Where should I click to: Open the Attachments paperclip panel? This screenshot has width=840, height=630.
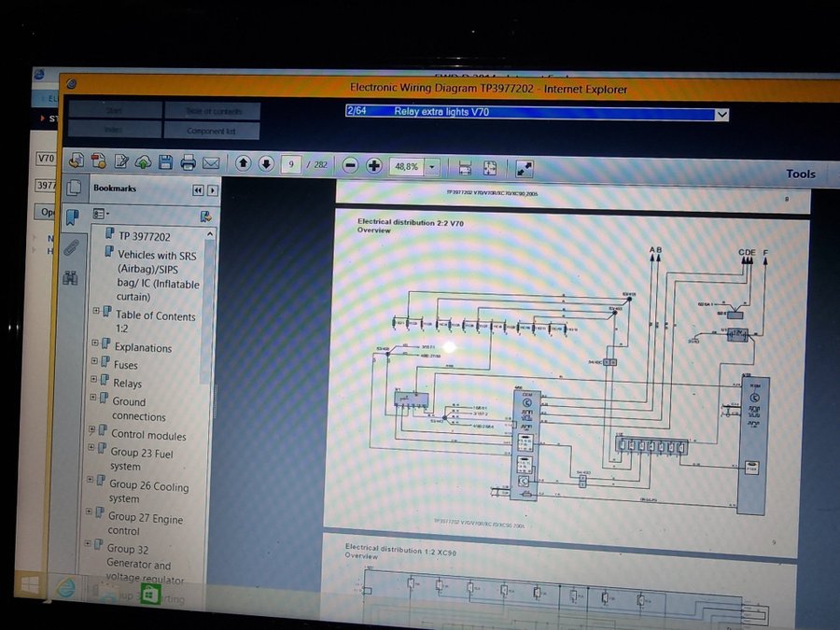(71, 247)
